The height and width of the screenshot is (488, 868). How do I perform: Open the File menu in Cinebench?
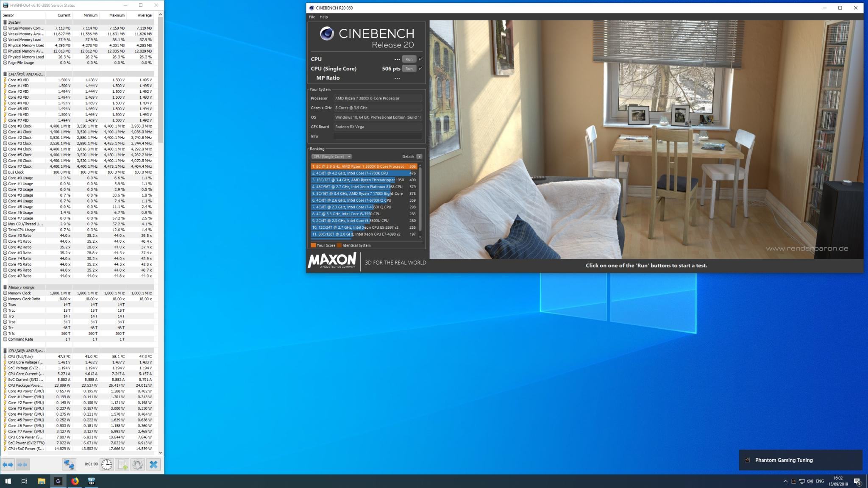point(312,17)
